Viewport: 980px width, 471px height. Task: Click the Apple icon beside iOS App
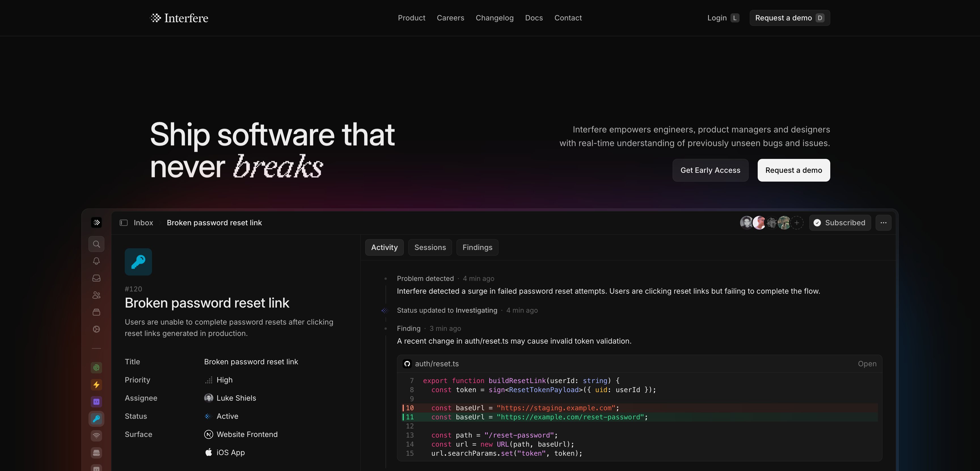208,453
